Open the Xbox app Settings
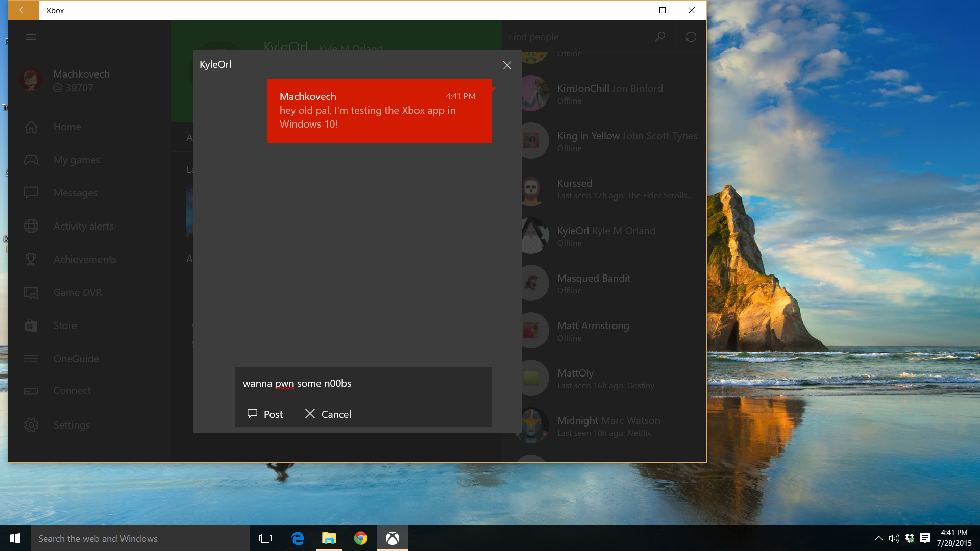 click(x=71, y=424)
